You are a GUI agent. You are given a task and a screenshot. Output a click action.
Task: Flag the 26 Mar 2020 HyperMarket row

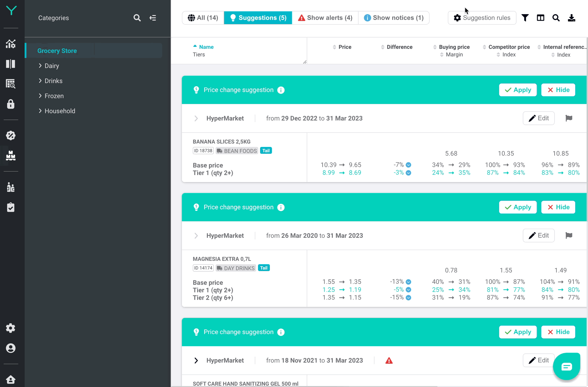pos(569,235)
